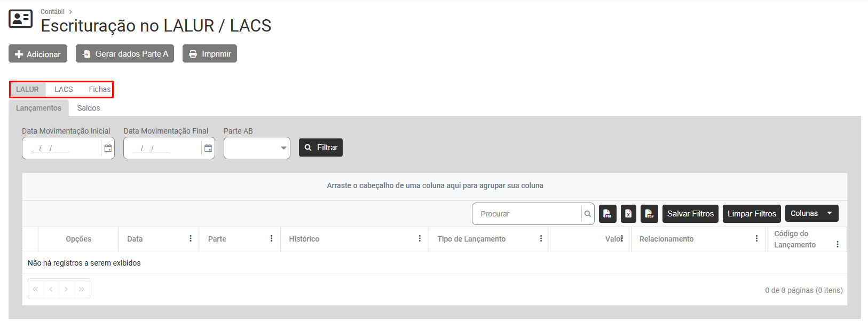The image size is (868, 326).
Task: Open the Saldos sub-tab
Action: (x=89, y=108)
